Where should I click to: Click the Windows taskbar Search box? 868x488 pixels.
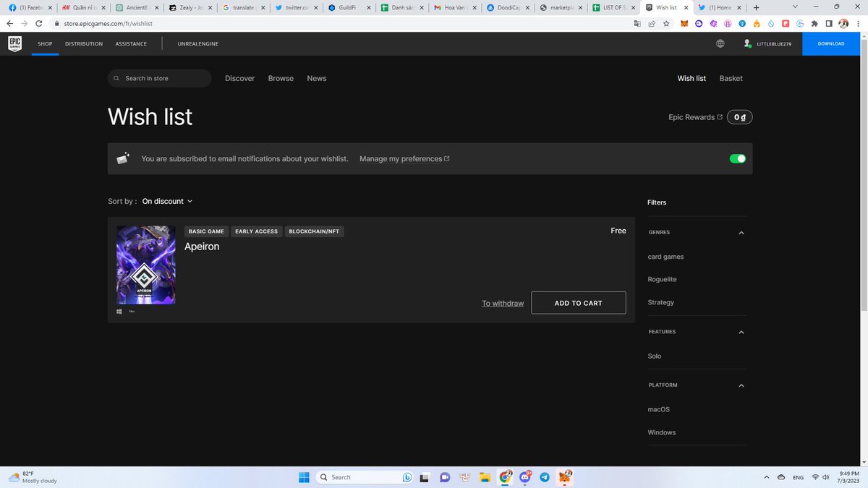pos(366,477)
